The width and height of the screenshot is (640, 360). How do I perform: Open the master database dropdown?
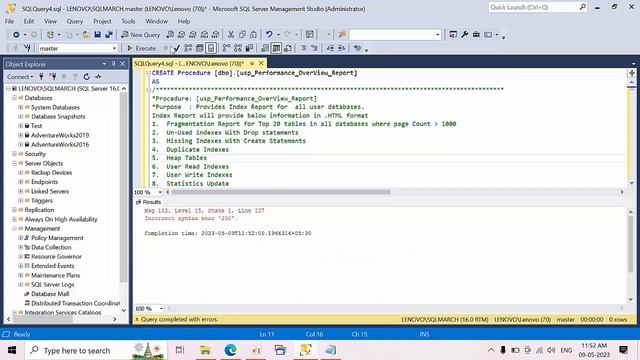click(114, 48)
